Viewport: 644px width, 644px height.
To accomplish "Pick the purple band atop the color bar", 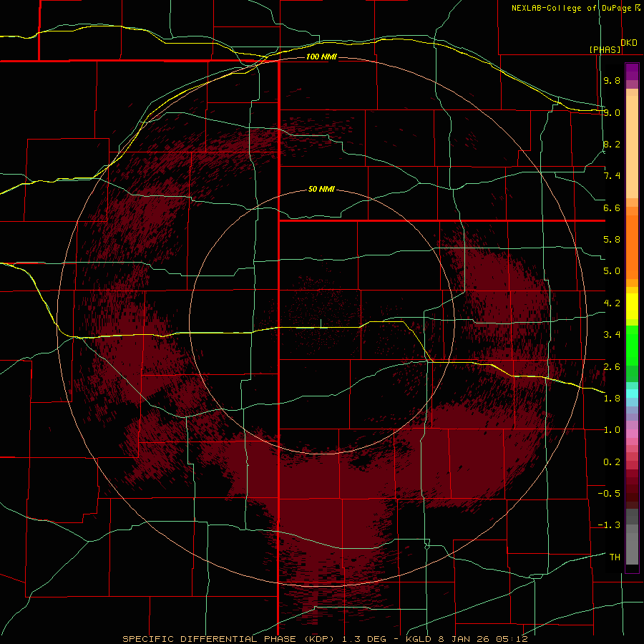I will 632,72.
